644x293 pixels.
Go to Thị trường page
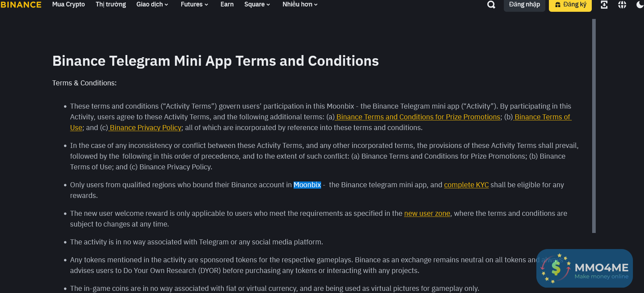tap(110, 5)
